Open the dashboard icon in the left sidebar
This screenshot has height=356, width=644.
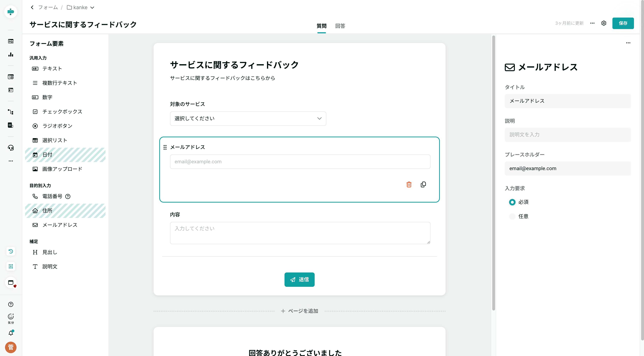(11, 41)
